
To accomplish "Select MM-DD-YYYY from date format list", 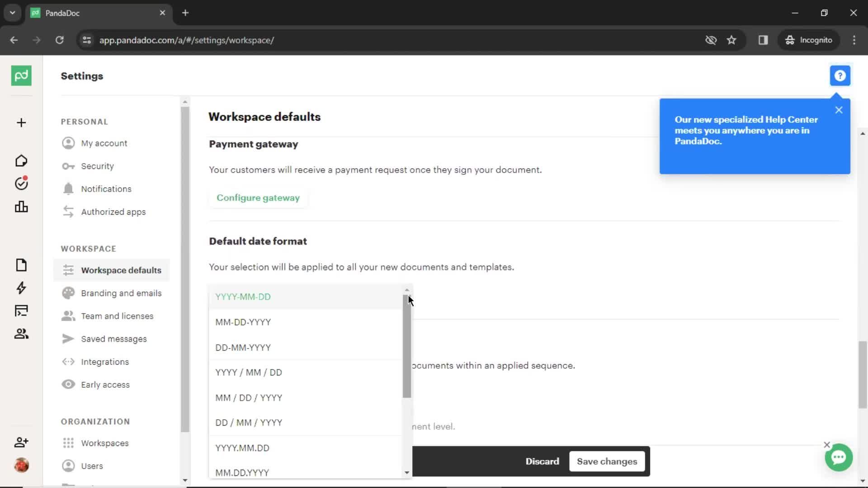I will pyautogui.click(x=243, y=322).
